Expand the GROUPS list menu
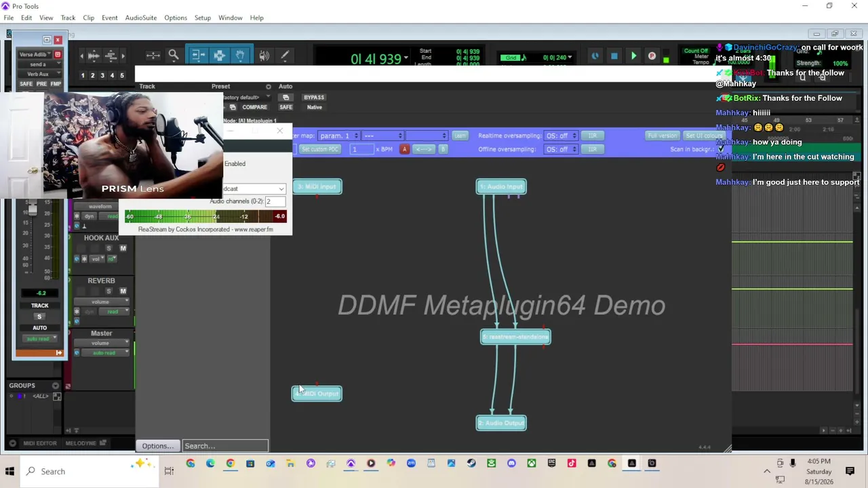868x488 pixels. (x=56, y=386)
